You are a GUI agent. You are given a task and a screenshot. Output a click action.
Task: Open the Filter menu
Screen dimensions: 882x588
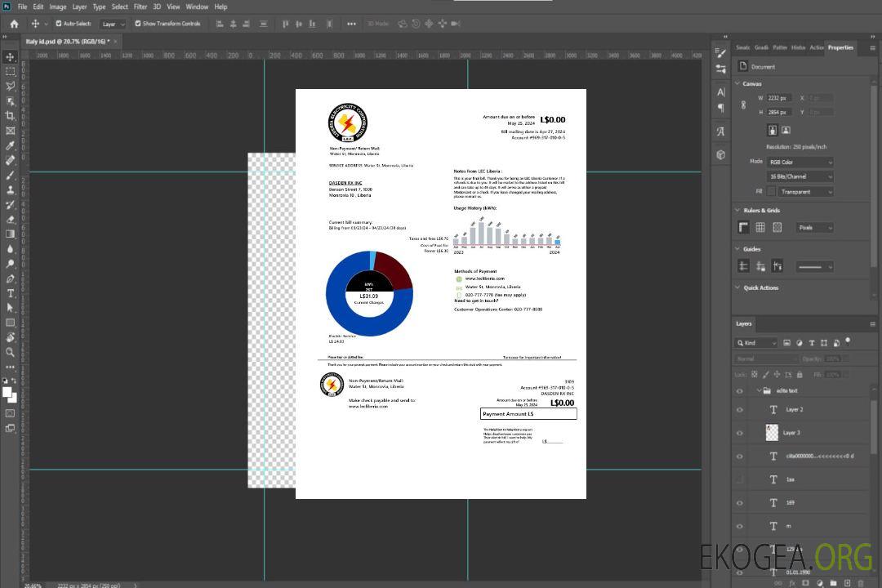pos(140,7)
